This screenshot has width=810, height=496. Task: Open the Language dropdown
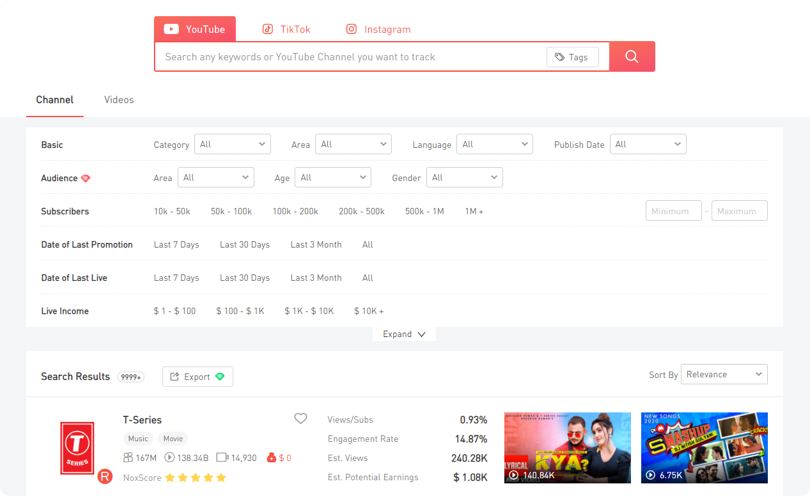[494, 144]
